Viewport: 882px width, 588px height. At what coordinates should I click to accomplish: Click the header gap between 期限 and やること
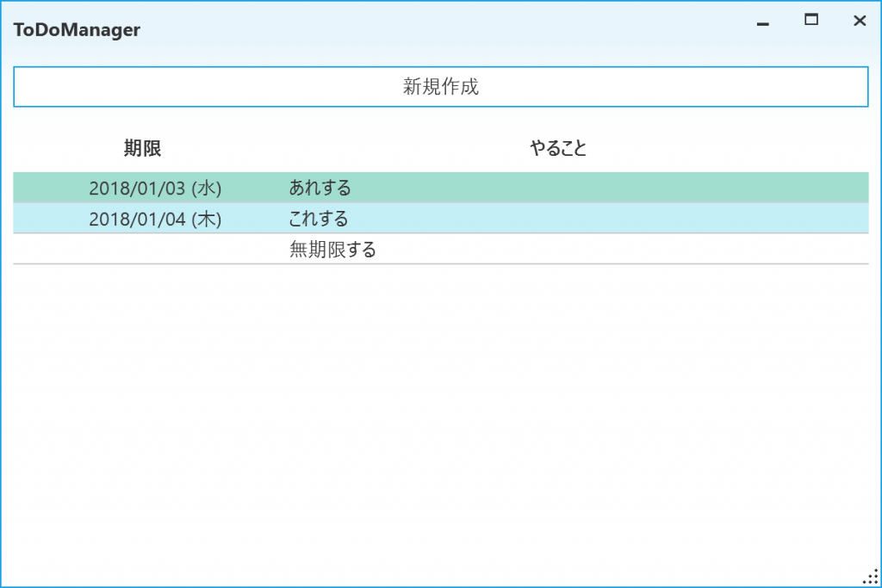point(345,148)
